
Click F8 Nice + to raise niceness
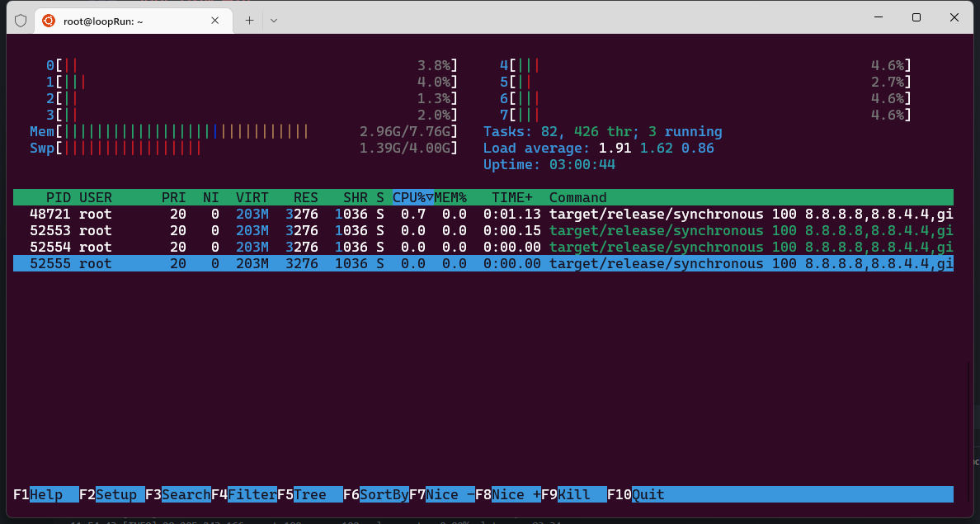pos(508,494)
